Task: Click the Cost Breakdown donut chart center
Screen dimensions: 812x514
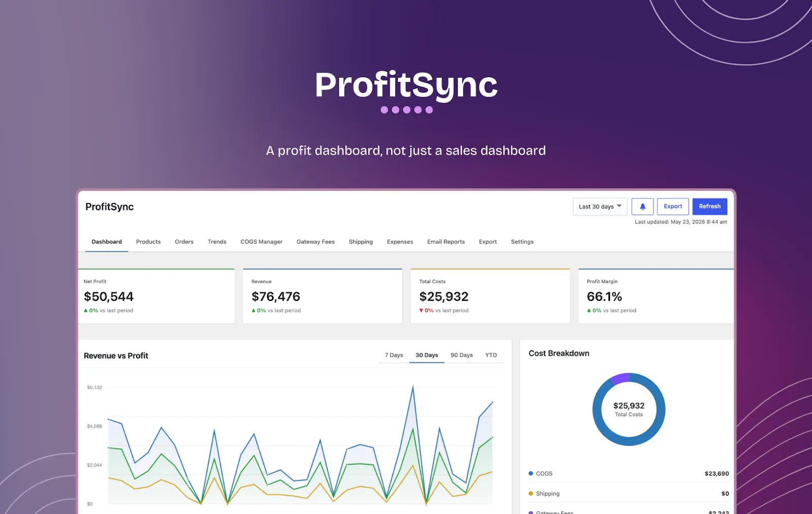Action: [x=629, y=409]
